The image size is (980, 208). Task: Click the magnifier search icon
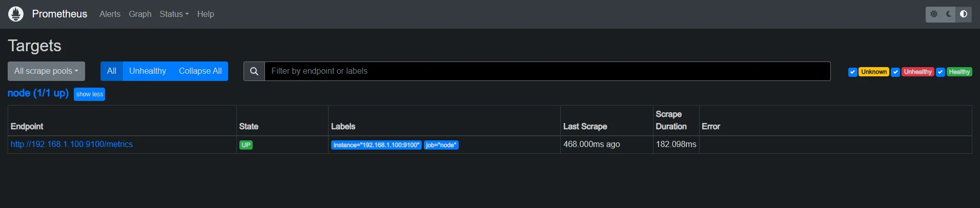(254, 71)
